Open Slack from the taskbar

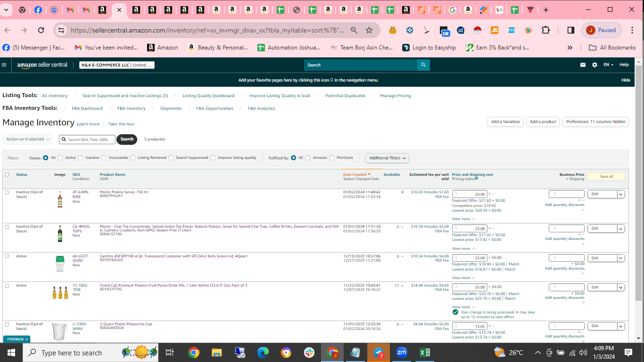click(309, 353)
